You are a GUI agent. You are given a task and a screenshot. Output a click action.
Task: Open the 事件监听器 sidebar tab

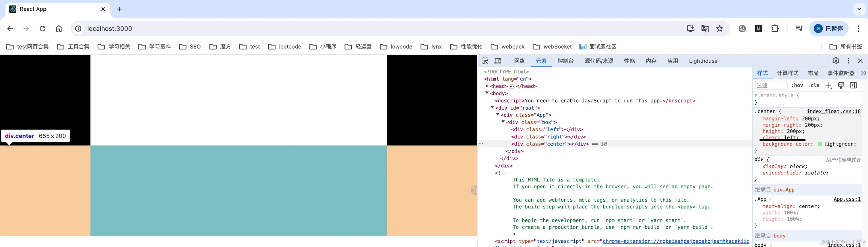tap(841, 73)
